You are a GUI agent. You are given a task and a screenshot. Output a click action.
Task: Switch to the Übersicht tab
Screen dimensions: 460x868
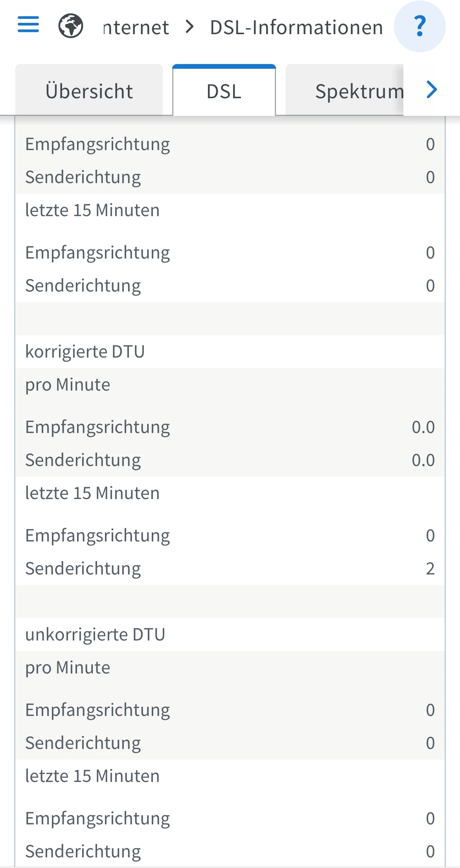coord(89,91)
